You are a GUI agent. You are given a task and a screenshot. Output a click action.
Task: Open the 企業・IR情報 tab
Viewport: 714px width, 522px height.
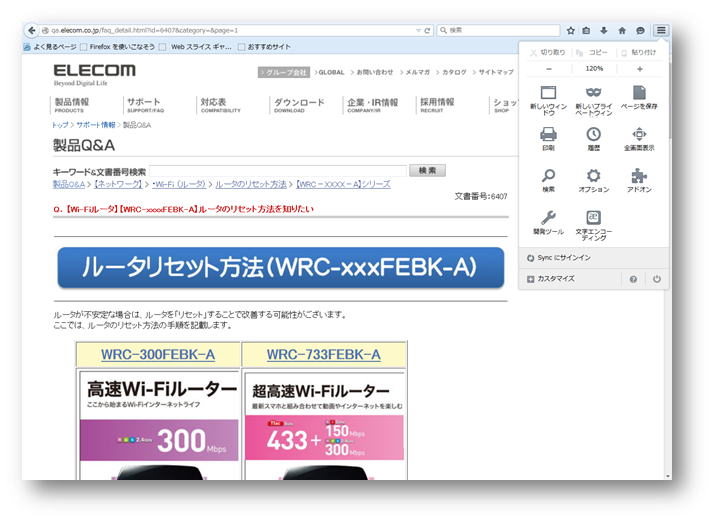(372, 104)
